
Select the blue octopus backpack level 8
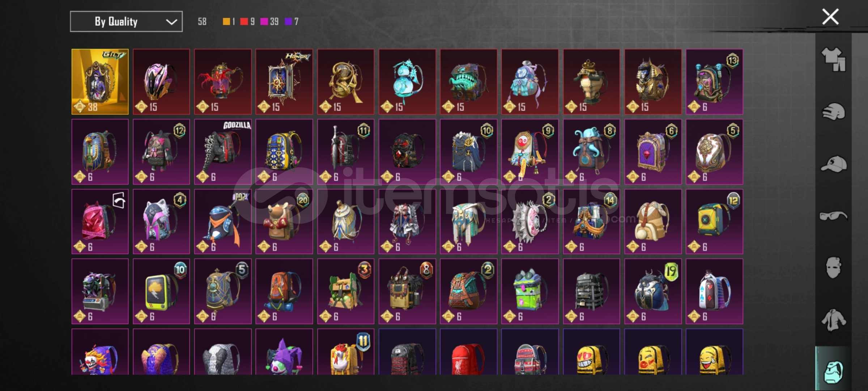click(591, 152)
